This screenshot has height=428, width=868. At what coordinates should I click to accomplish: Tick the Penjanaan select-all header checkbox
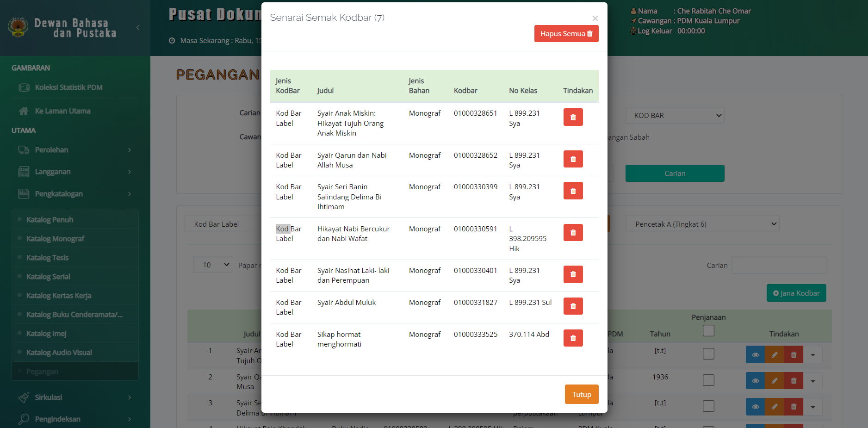tap(708, 330)
